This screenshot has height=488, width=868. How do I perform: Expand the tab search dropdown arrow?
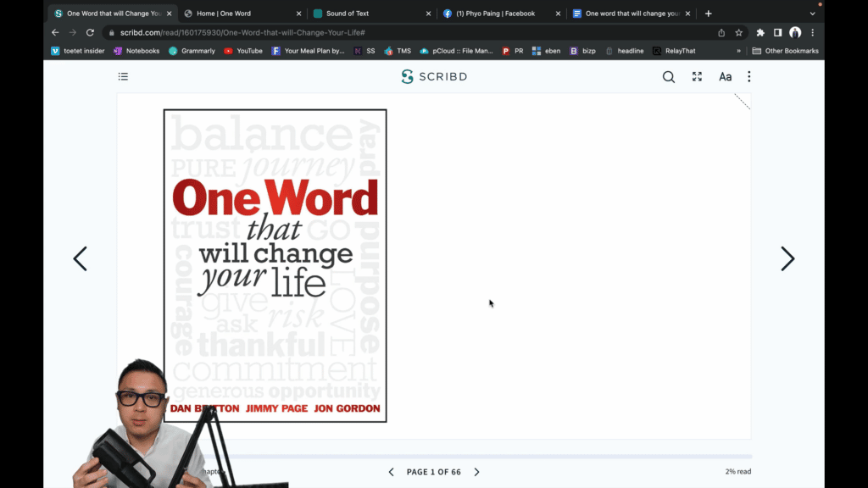click(x=812, y=14)
